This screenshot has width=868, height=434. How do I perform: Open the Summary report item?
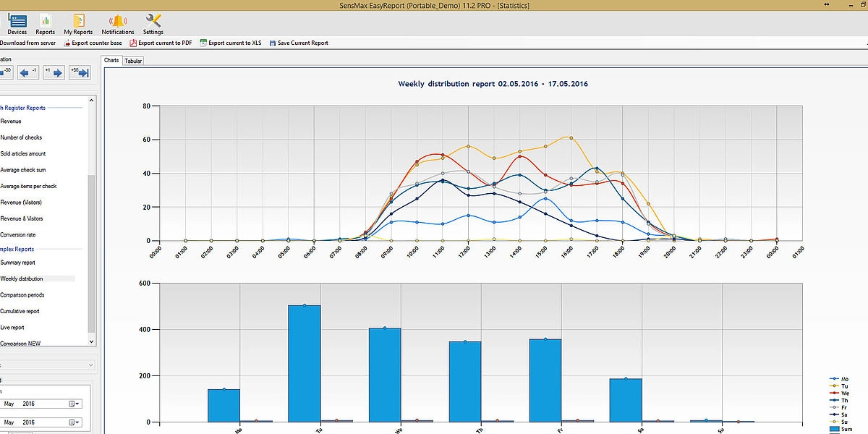pos(18,263)
